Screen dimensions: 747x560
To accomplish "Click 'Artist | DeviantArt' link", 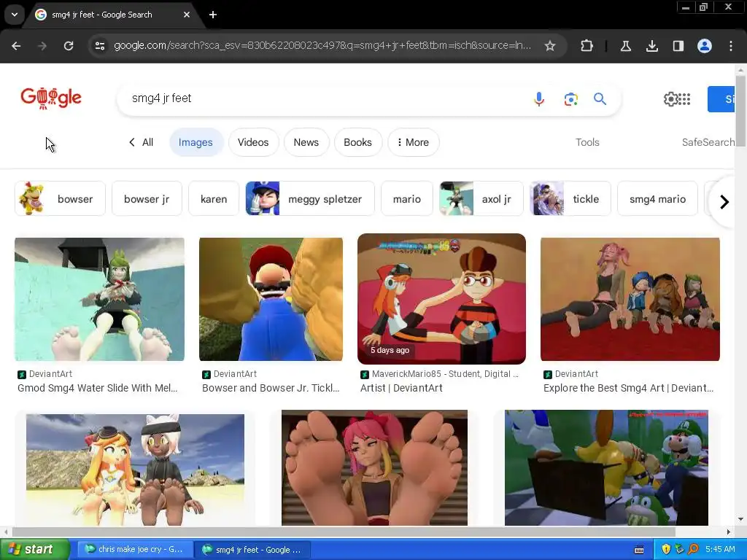I will 401,388.
